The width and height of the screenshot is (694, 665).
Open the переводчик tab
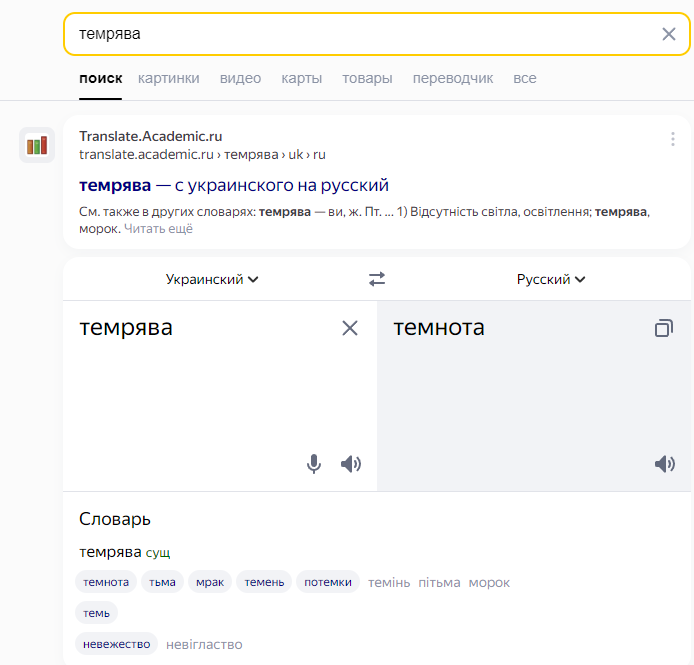[x=453, y=78]
